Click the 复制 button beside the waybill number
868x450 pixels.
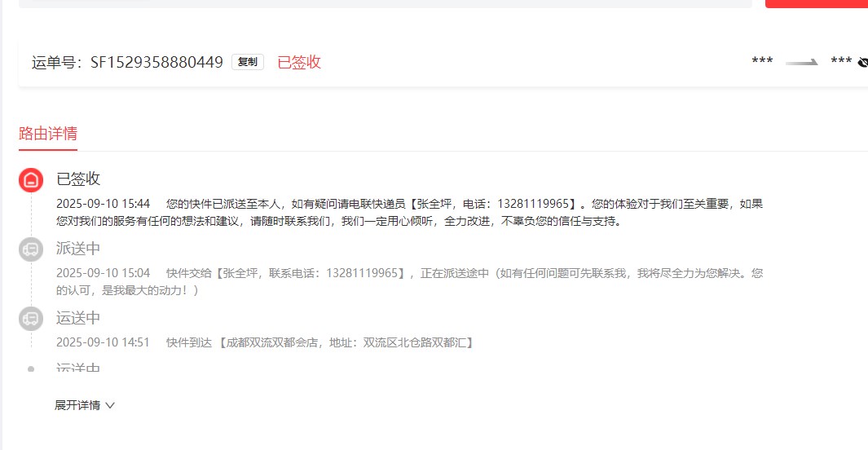(x=248, y=62)
